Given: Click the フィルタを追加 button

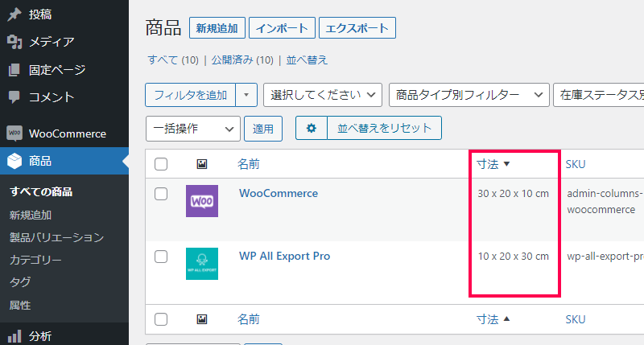Looking at the screenshot, I should [191, 95].
